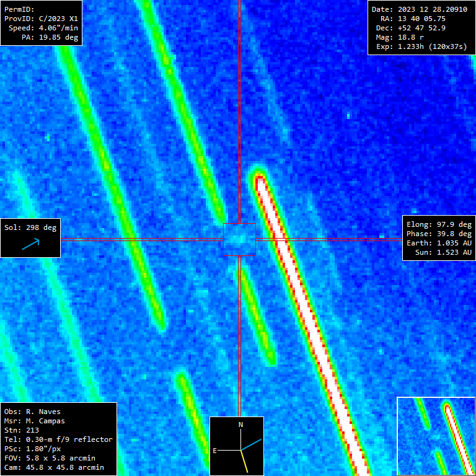Click the Exp 1.233h (120x37s) entry
The width and height of the screenshot is (476, 476).
(421, 46)
